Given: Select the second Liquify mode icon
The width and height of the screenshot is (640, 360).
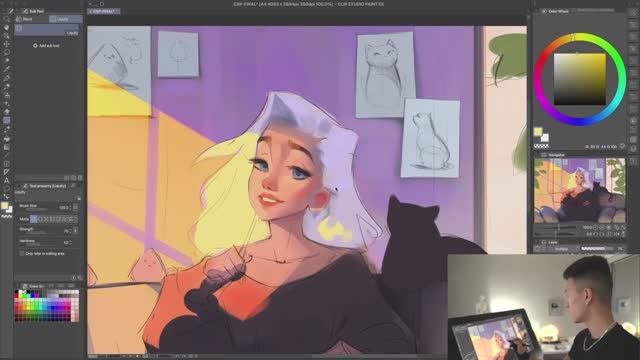Looking at the screenshot, I should [x=40, y=219].
